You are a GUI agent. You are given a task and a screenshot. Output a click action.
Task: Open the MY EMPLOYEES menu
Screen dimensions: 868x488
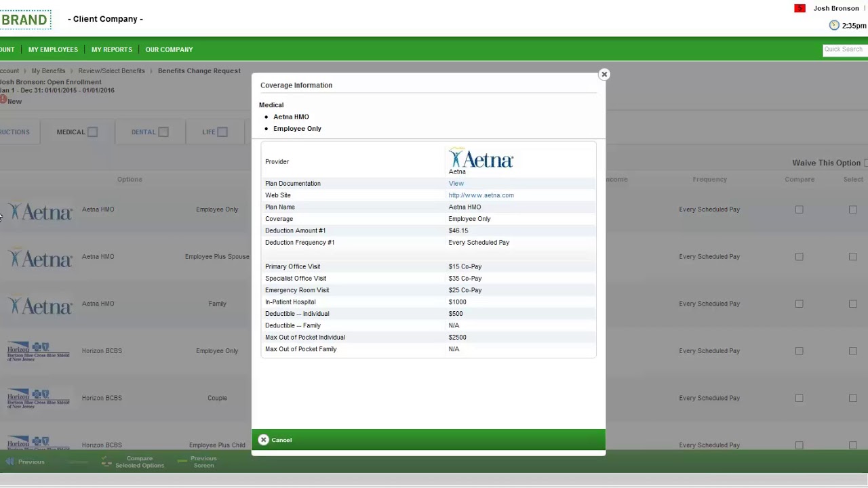tap(53, 49)
